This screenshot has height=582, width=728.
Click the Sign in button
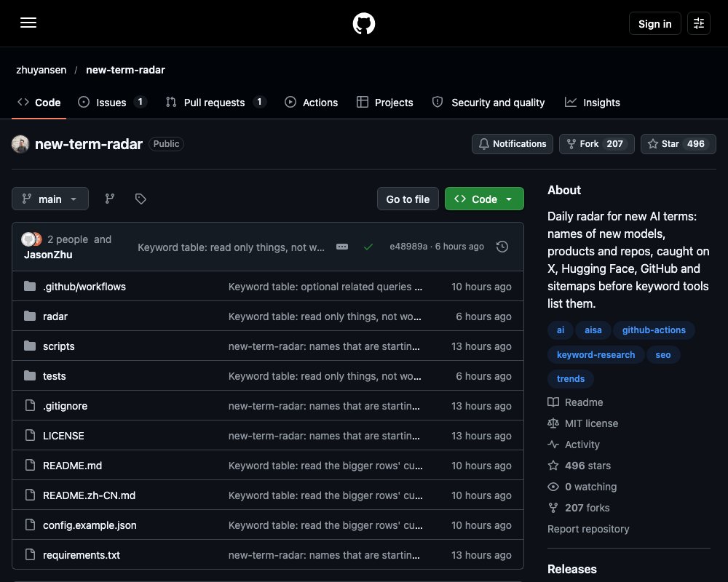[654, 23]
